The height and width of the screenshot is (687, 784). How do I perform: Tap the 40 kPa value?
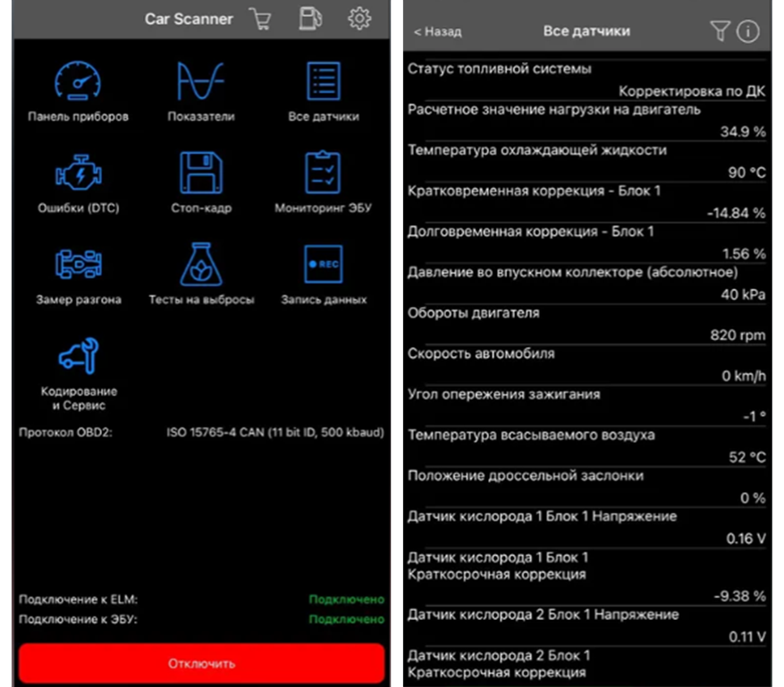pyautogui.click(x=743, y=294)
